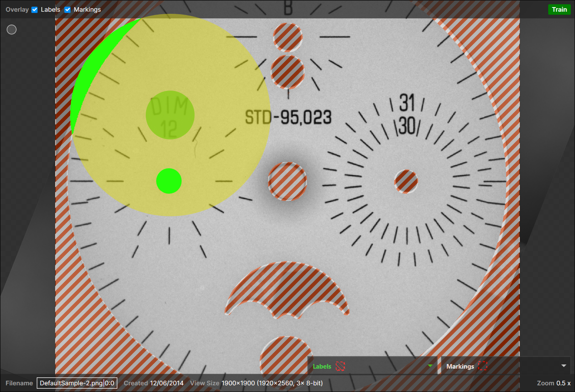This screenshot has width=575, height=392.
Task: Uncheck the Labels overlay checkbox
Action: tap(35, 10)
